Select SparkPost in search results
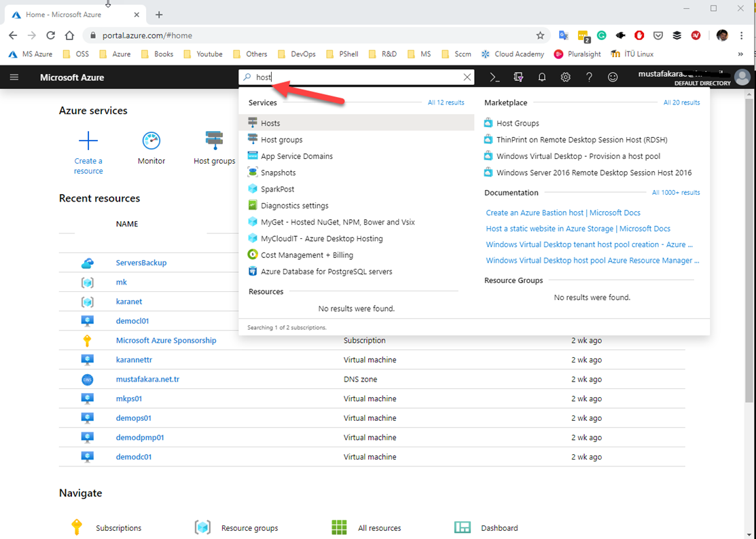This screenshot has height=539, width=756. [x=357, y=189]
